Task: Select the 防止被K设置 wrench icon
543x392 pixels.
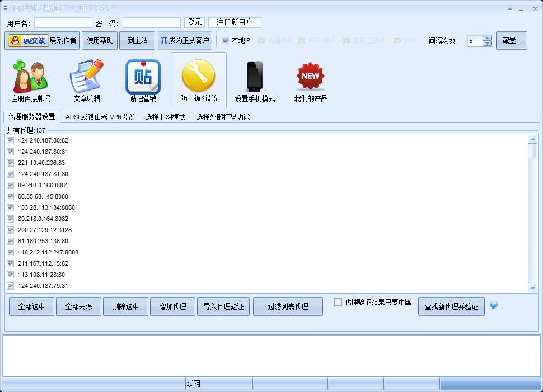Action: click(x=199, y=81)
